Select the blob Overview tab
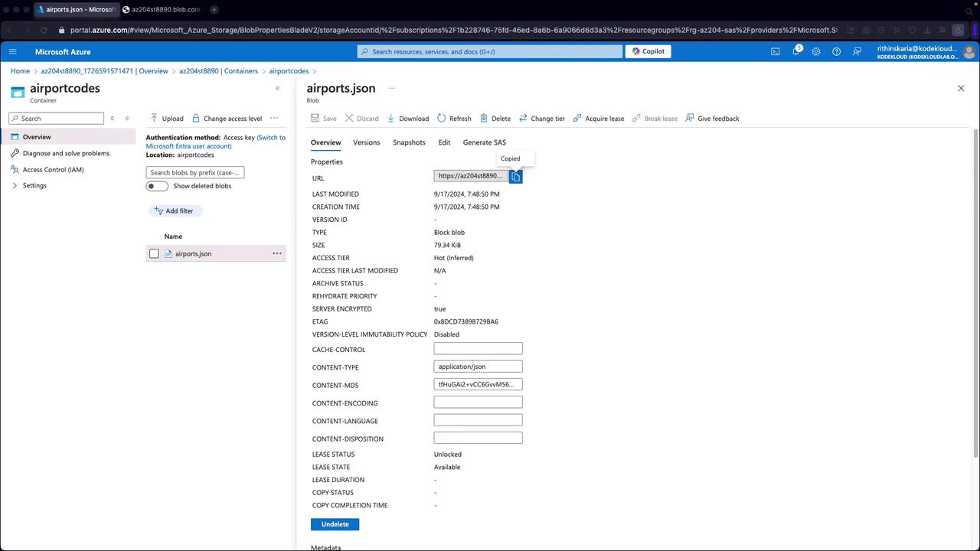This screenshot has width=980, height=551. (325, 142)
